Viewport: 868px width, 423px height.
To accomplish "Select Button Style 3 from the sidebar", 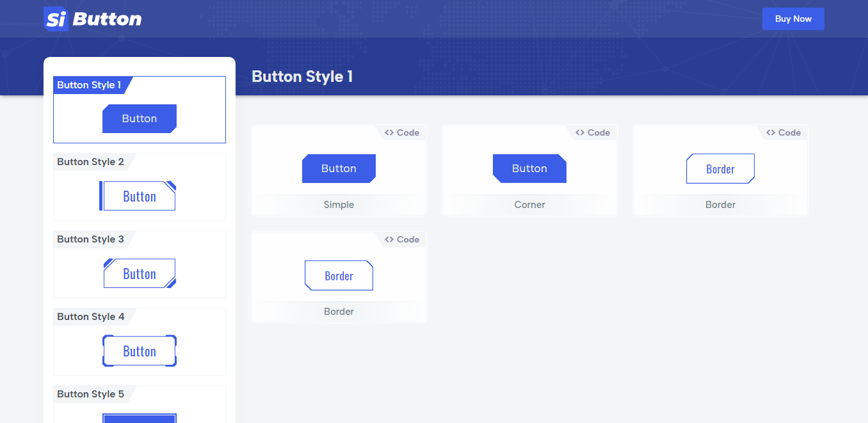I will click(139, 264).
